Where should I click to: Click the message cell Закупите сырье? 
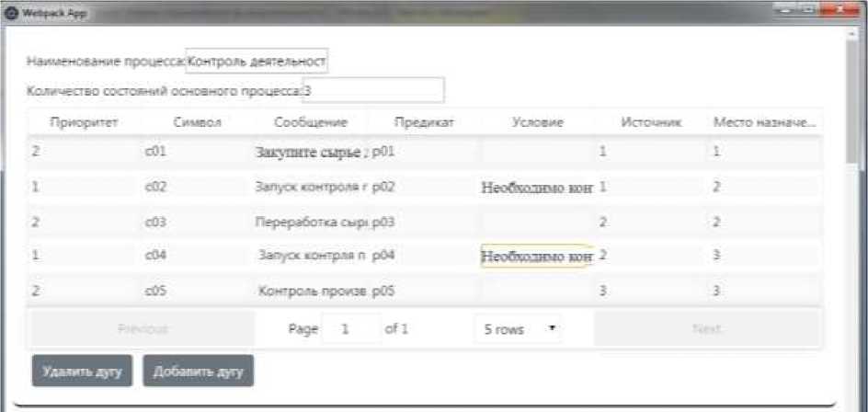(x=311, y=152)
